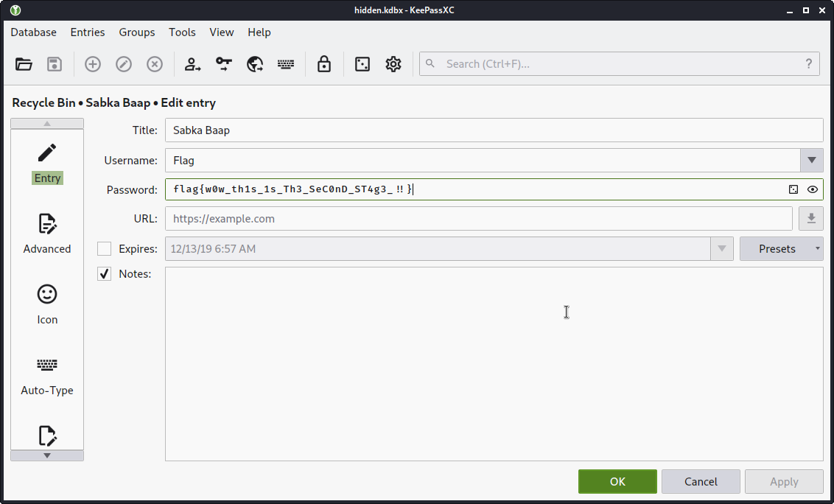This screenshot has height=504, width=834.
Task: Lock database padlock icon
Action: [324, 64]
